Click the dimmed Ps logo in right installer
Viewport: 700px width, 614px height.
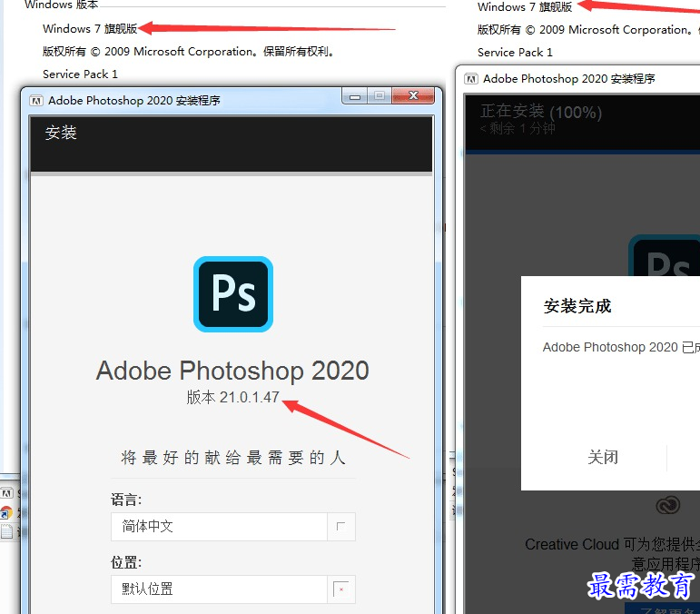click(x=665, y=257)
